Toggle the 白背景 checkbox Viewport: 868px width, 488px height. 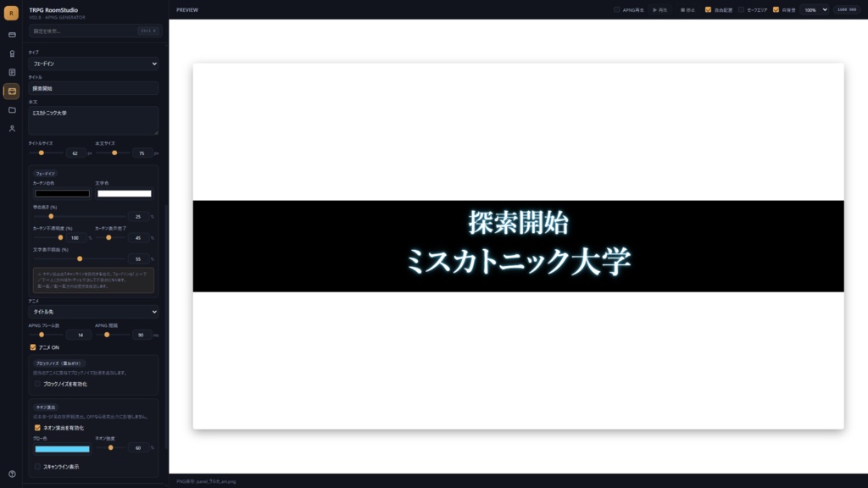click(x=776, y=10)
